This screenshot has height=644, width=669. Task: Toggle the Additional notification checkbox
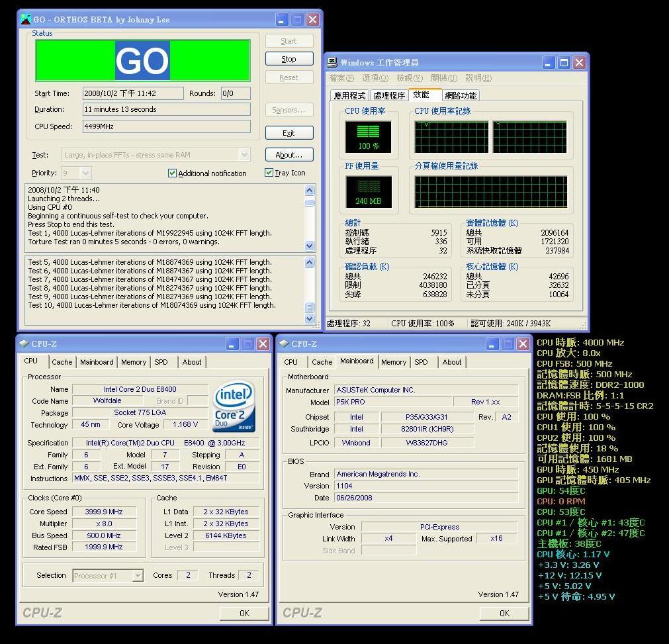(x=172, y=173)
